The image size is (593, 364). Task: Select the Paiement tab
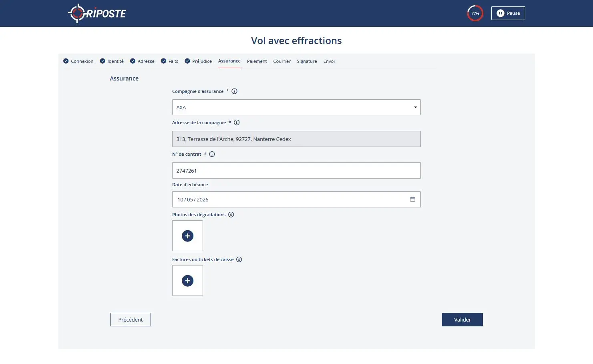[x=257, y=61]
